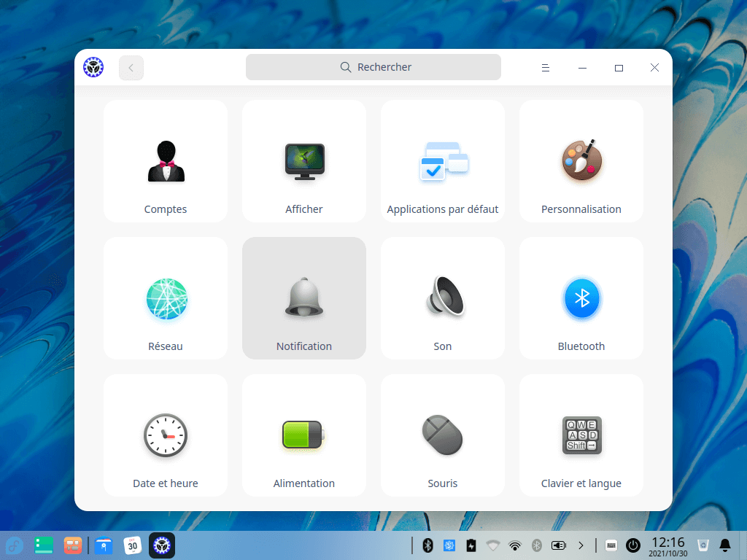The width and height of the screenshot is (747, 560).
Task: Open the Souris mouse settings
Action: pos(443,435)
